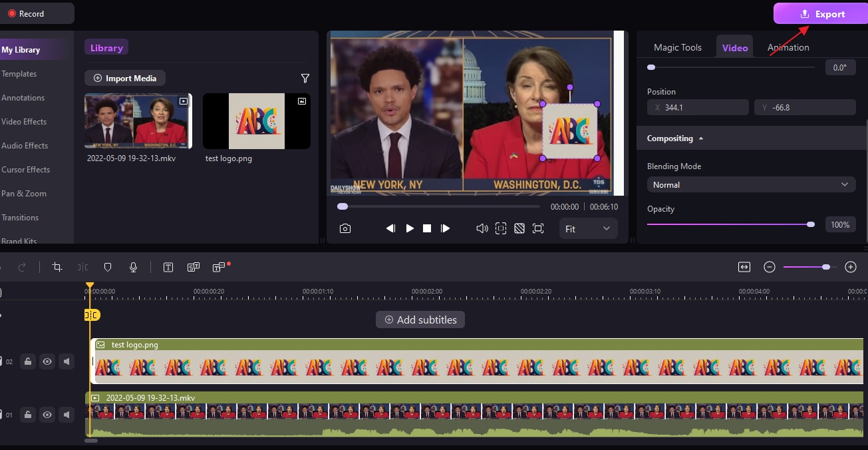Adjust the timeline zoom slider
The width and height of the screenshot is (868, 450).
(x=825, y=267)
